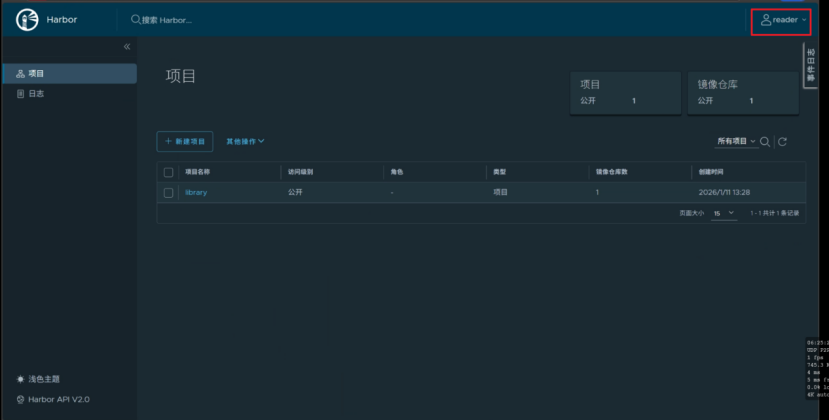The height and width of the screenshot is (420, 829).
Task: Click the 1 - 1 共计 1 条记录 pagination text
Action: (x=775, y=213)
